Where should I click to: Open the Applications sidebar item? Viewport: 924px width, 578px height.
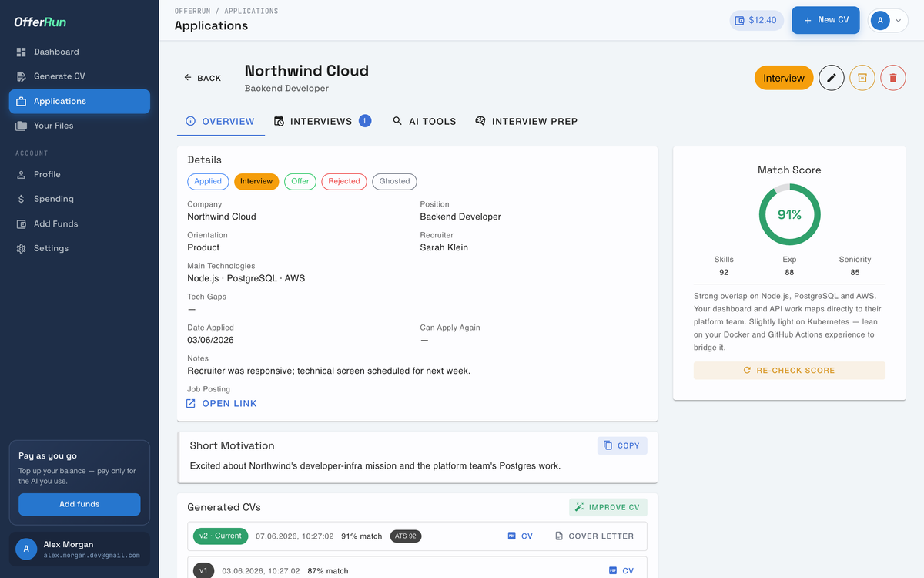point(79,101)
